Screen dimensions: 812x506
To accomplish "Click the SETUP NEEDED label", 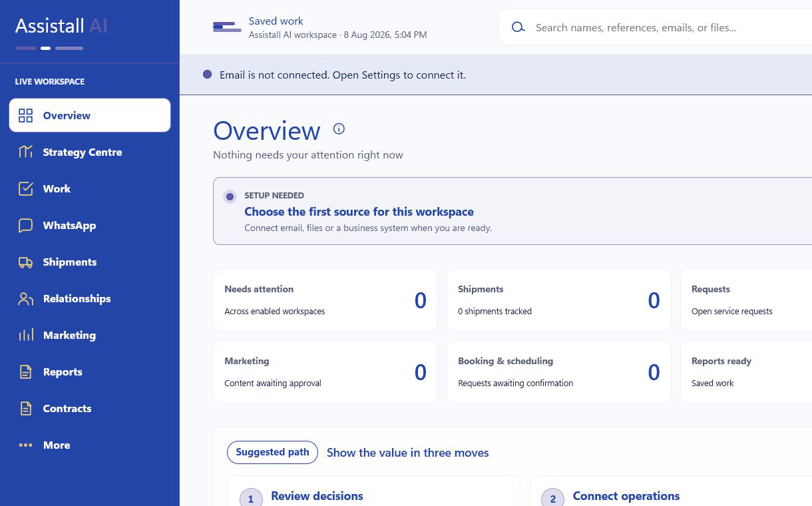I will tap(274, 195).
